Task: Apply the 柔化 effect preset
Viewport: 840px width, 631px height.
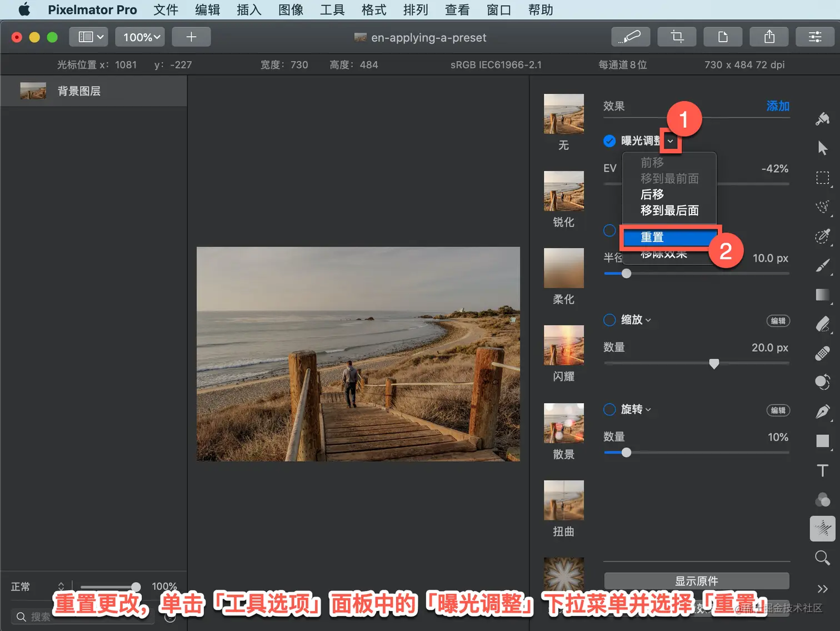Action: (x=563, y=268)
